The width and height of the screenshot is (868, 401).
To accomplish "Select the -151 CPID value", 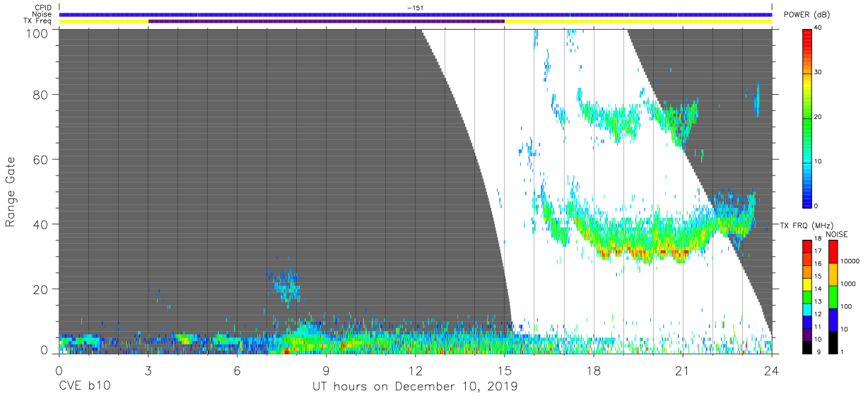I will 415,8.
